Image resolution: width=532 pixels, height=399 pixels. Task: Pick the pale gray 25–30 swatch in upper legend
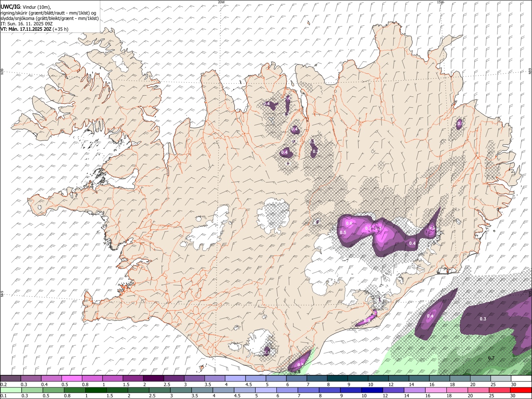501,379
